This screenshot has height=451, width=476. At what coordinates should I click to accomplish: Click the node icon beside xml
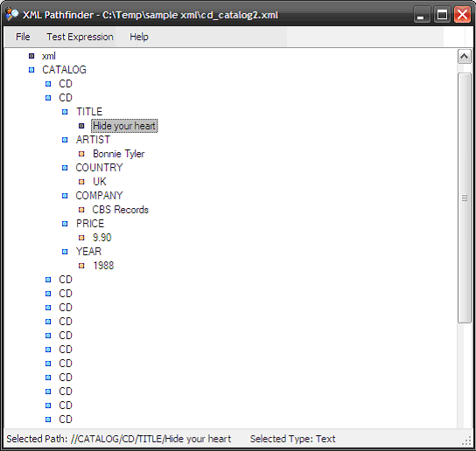pos(31,56)
